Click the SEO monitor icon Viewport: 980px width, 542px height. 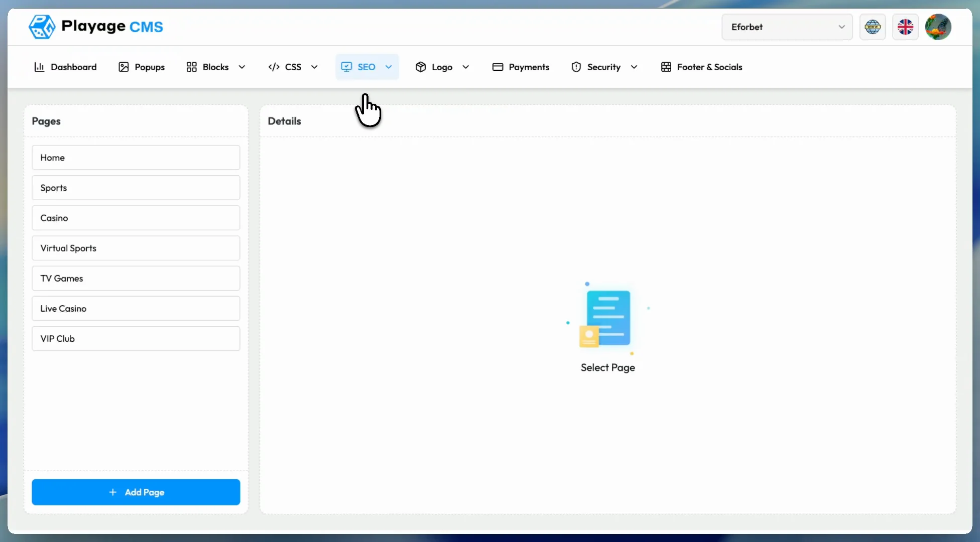[x=346, y=67]
